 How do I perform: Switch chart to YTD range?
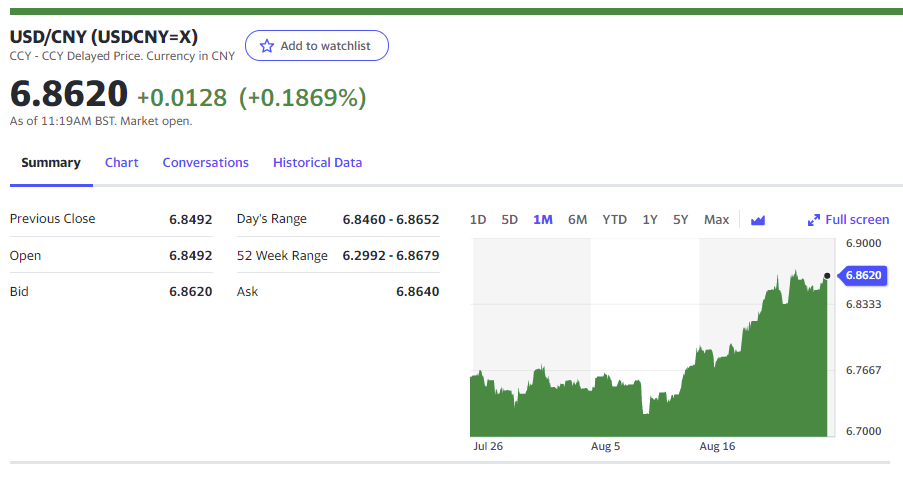coord(614,220)
